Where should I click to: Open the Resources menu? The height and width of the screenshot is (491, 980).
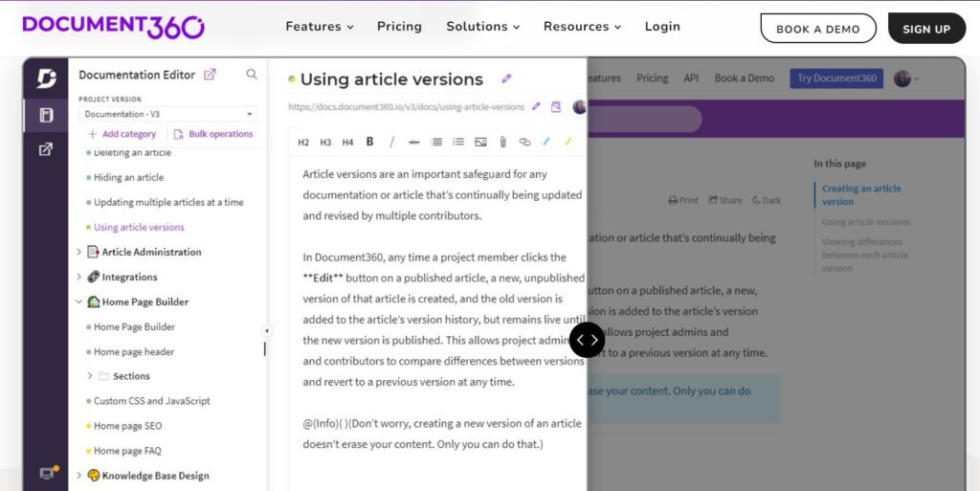[582, 27]
